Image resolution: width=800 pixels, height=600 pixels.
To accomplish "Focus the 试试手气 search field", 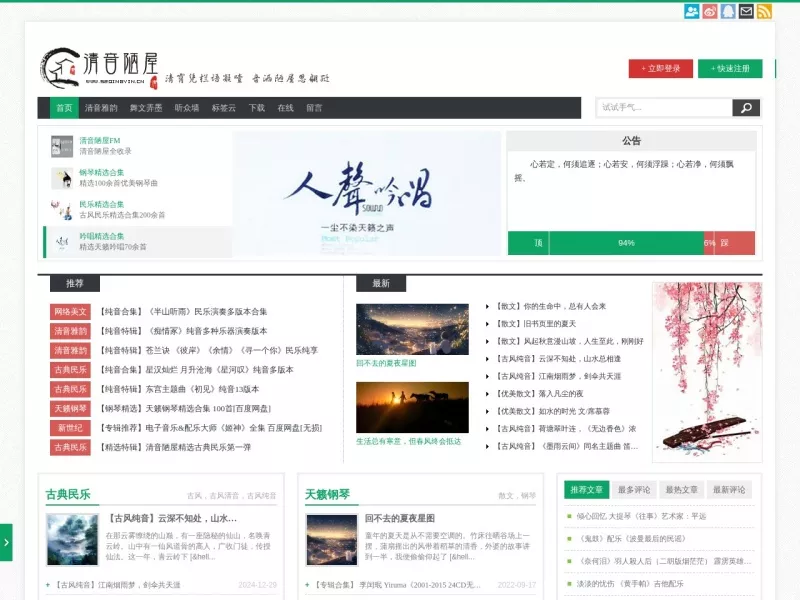I will (x=665, y=108).
